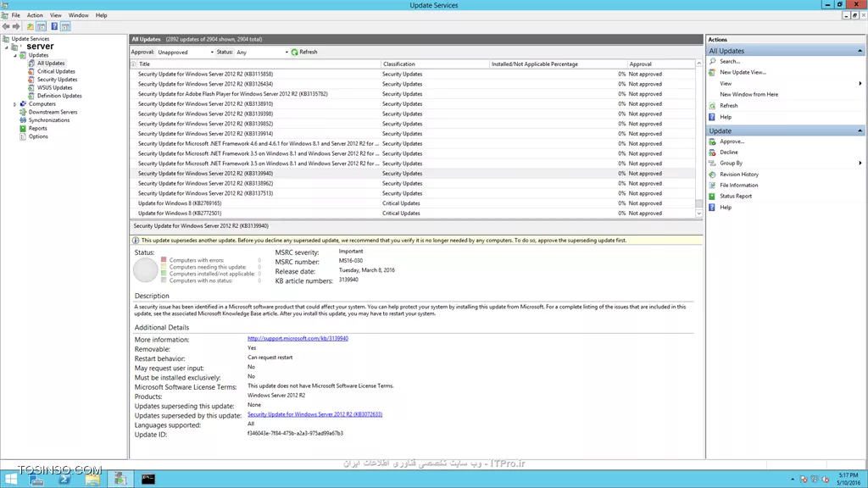Viewport: 868px width, 488px height.
Task: Click the Decline icon in Actions pane
Action: (712, 152)
